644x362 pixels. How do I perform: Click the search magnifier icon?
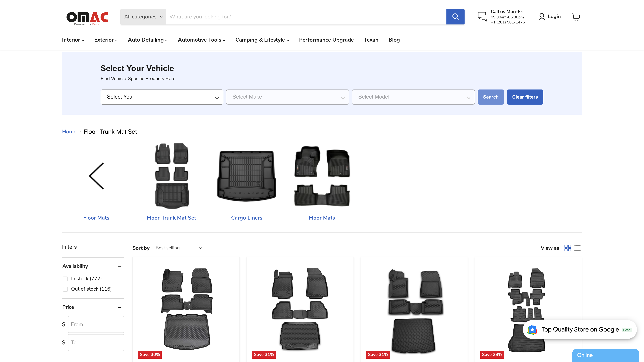coord(455,16)
